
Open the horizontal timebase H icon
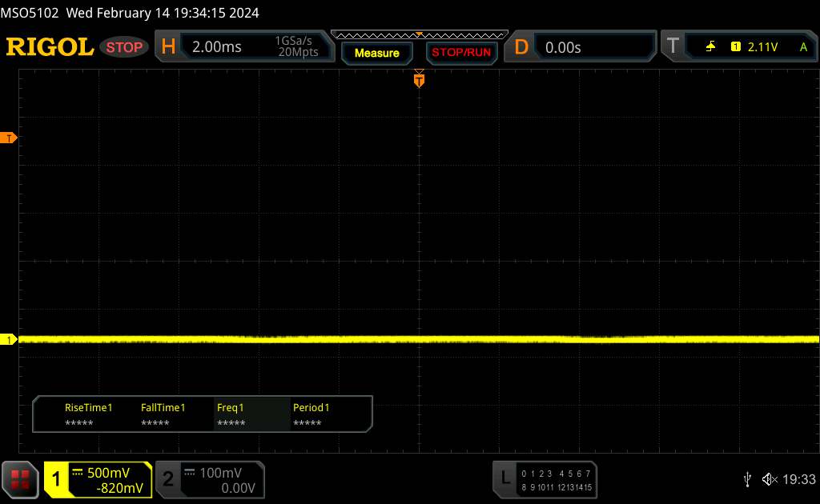[x=168, y=47]
